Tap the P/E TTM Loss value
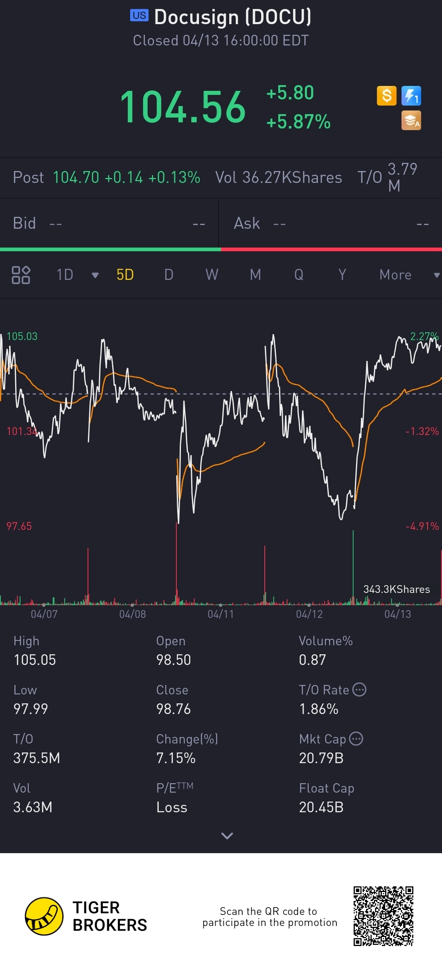Image resolution: width=442 pixels, height=980 pixels. pyautogui.click(x=172, y=807)
